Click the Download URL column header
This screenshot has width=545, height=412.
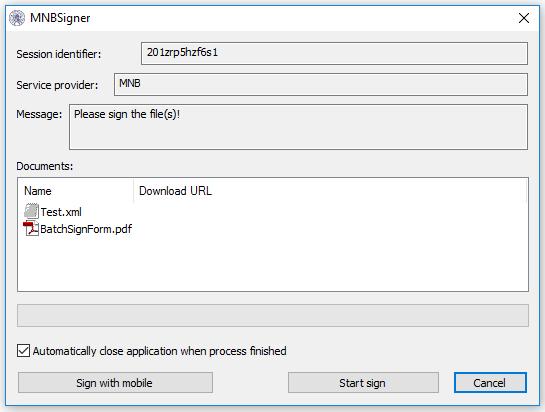pos(330,191)
